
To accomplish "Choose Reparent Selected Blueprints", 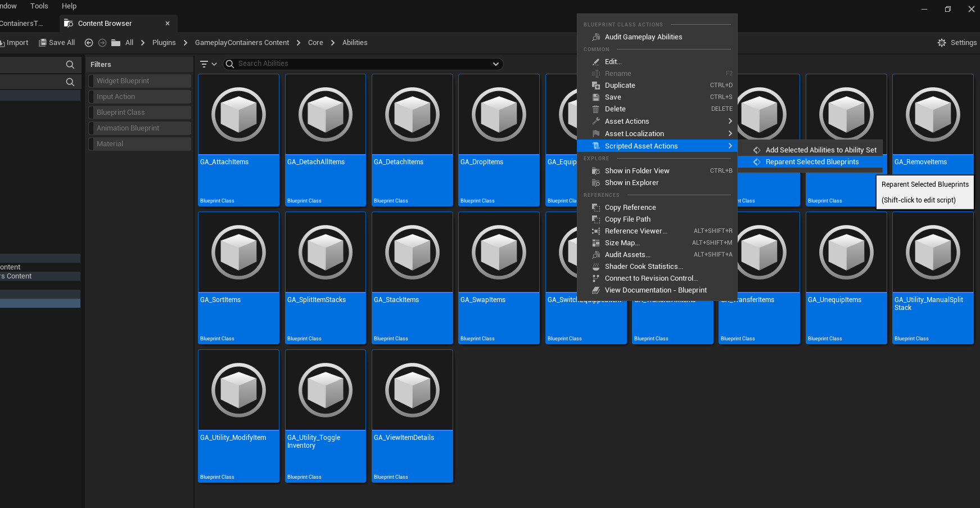I will coord(810,162).
